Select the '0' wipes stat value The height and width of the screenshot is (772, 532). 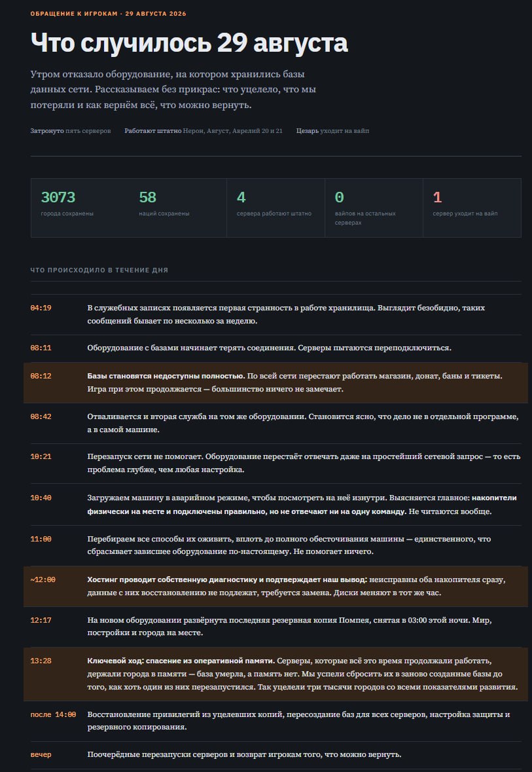click(339, 198)
